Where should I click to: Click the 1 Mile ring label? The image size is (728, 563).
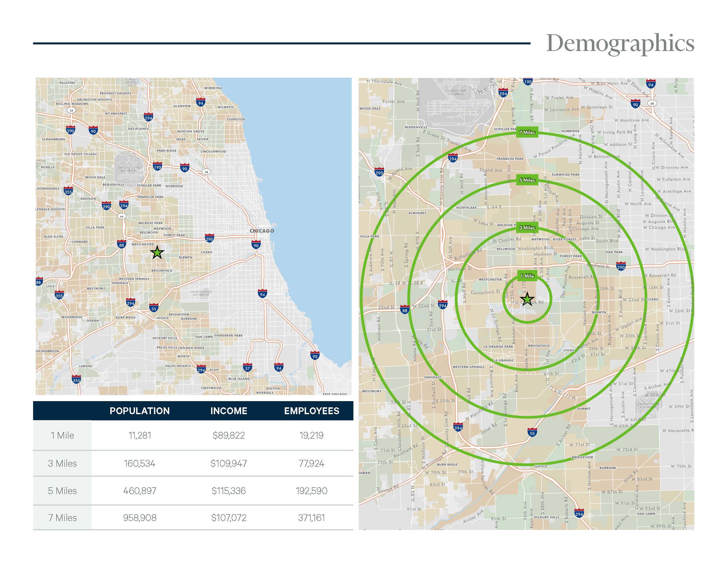tap(527, 276)
